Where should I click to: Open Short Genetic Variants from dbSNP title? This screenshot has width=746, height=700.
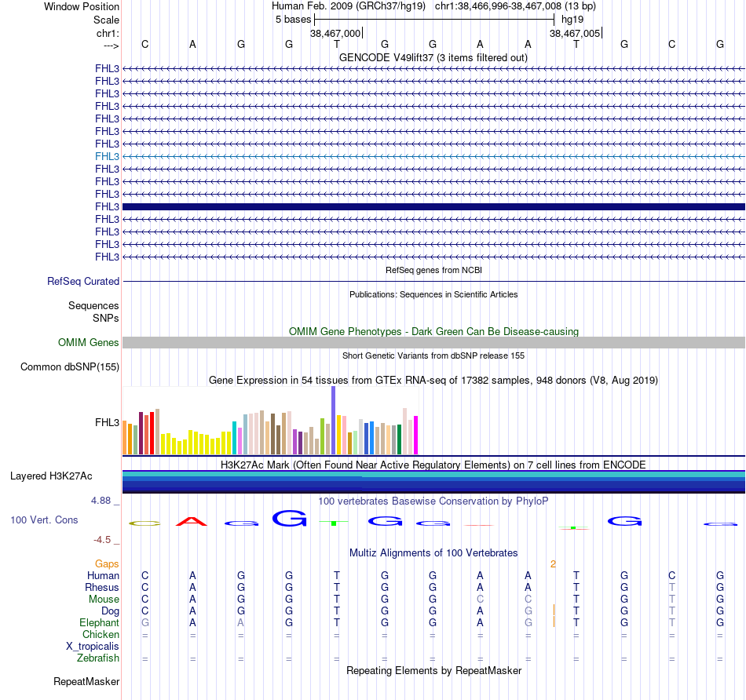point(433,355)
